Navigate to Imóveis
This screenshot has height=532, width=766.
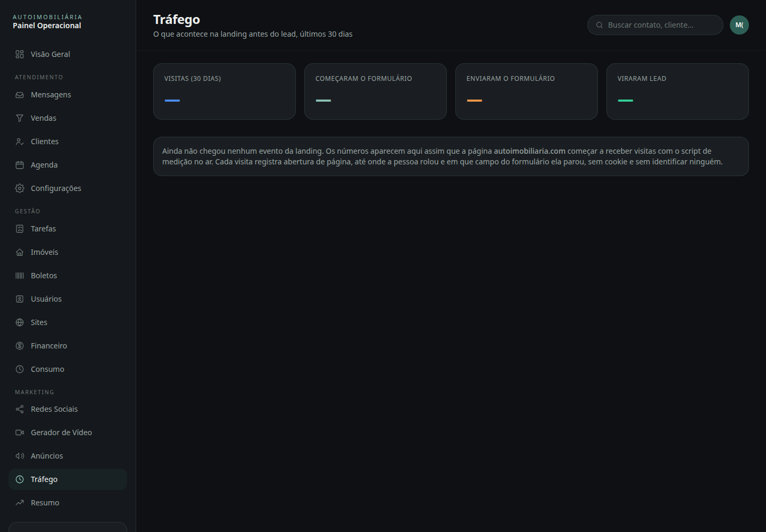click(x=68, y=252)
